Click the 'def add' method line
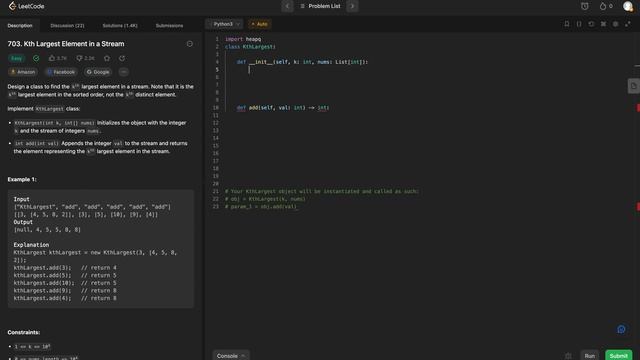 pos(283,108)
